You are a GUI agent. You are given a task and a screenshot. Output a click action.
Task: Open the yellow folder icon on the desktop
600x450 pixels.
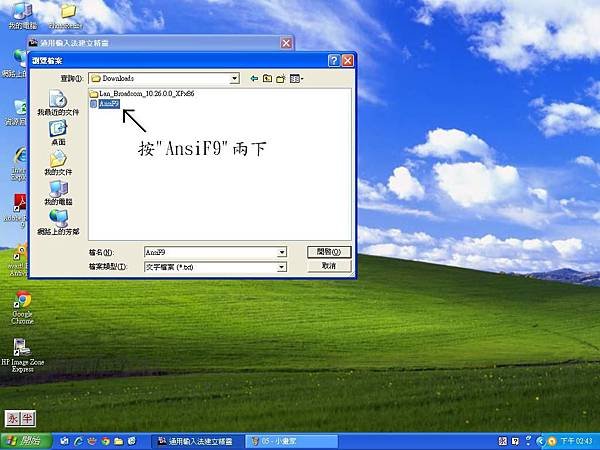(67, 16)
